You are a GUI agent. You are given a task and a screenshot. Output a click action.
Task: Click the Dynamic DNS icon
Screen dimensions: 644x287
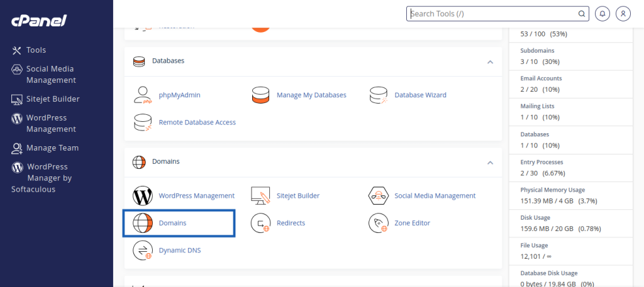pos(143,251)
